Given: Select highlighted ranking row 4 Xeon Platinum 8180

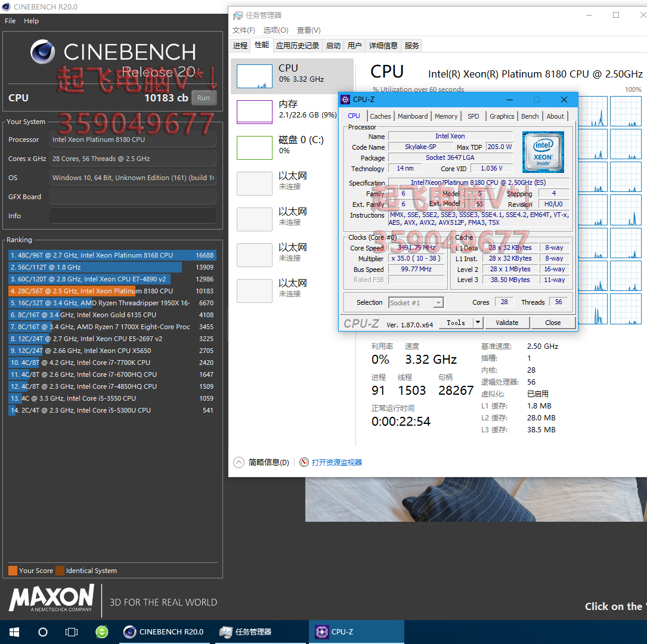Looking at the screenshot, I should coord(112,291).
